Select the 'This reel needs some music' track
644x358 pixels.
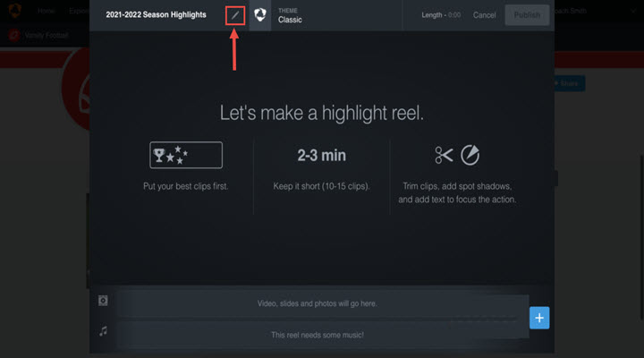[317, 335]
